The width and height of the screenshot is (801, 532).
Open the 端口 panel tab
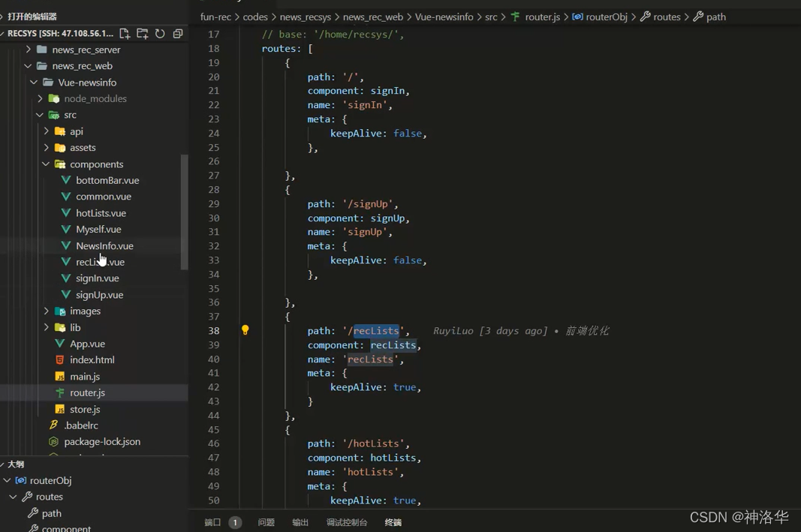[x=212, y=522]
